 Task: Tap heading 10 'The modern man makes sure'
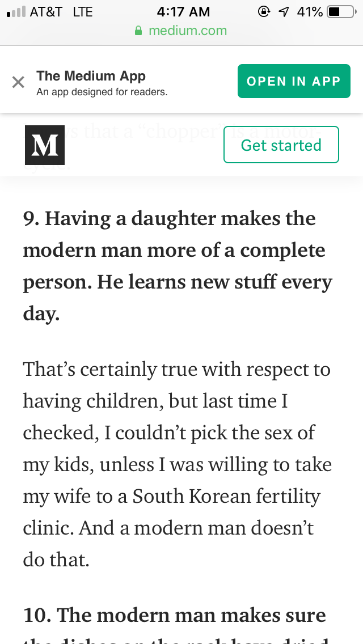[174, 615]
